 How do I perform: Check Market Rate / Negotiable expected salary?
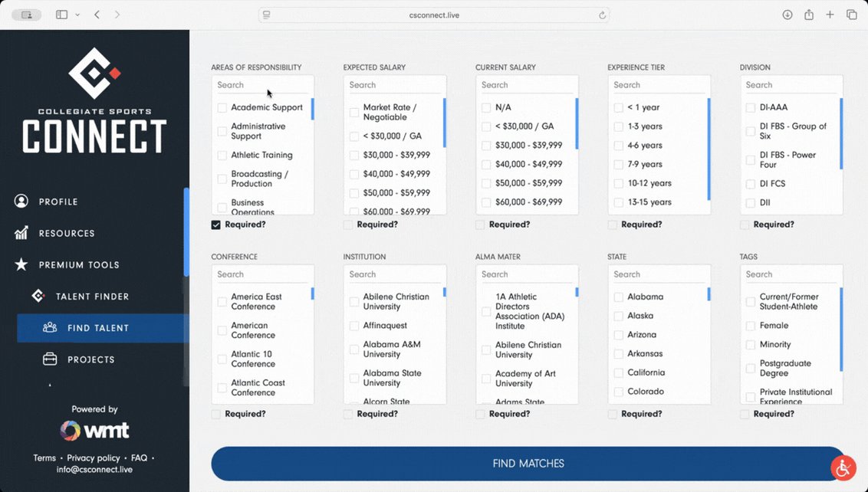click(354, 113)
